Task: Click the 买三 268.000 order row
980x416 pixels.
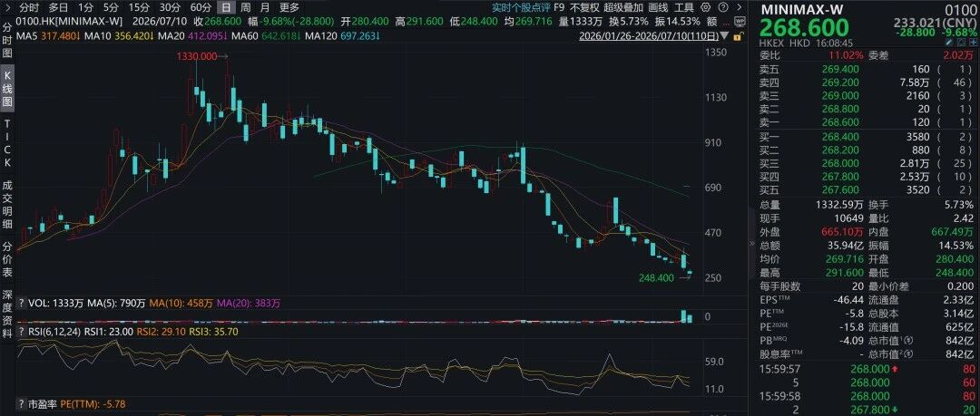Action: 868,164
